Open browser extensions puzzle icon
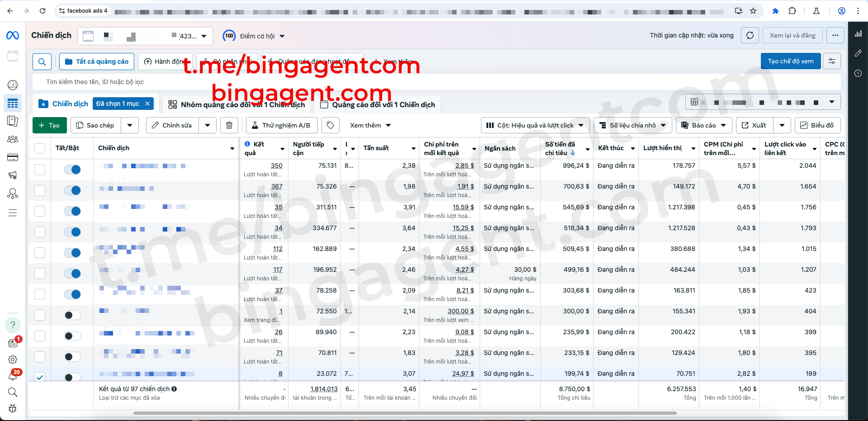The image size is (868, 421). pos(792,11)
